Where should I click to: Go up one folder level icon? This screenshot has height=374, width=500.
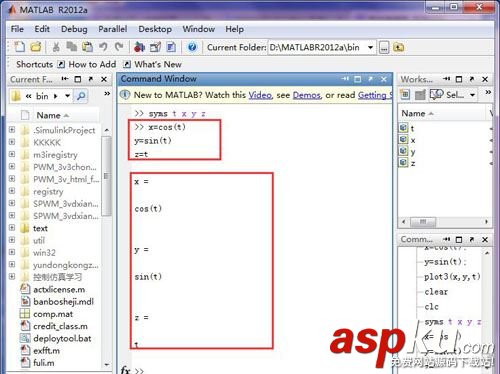coord(399,47)
